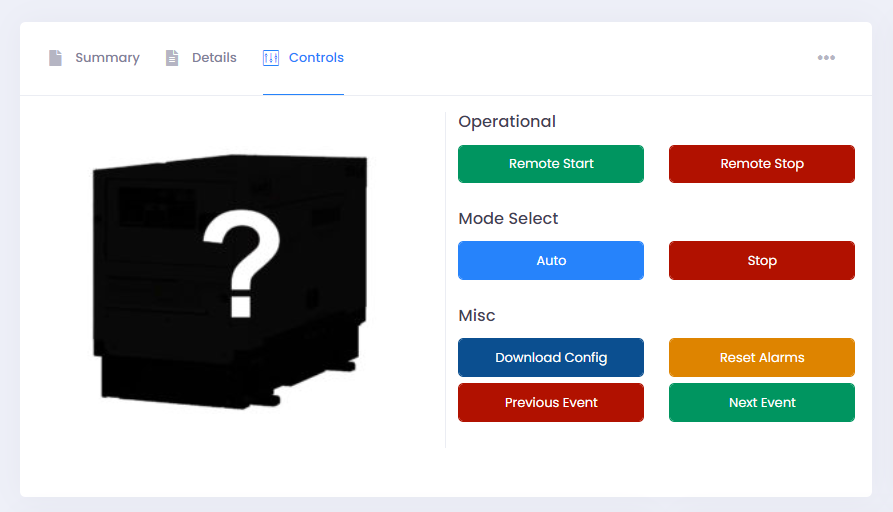This screenshot has height=512, width=893.
Task: Click the Details tab page icon
Action: pyautogui.click(x=172, y=58)
